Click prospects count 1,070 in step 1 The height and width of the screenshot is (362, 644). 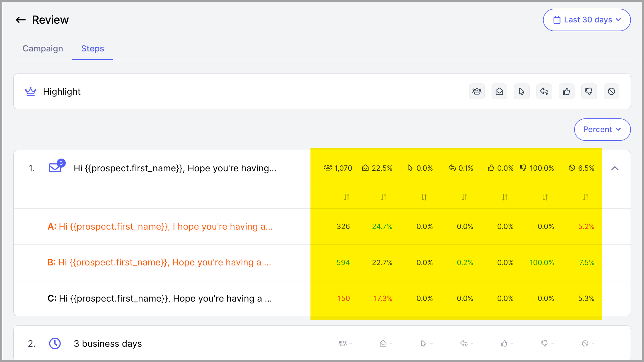pos(343,169)
